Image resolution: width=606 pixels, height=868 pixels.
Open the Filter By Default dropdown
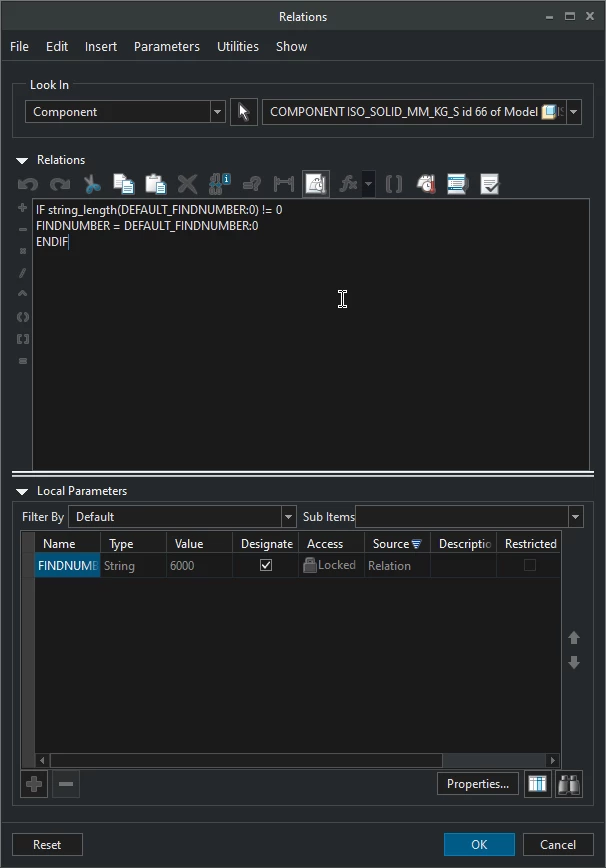[288, 517]
